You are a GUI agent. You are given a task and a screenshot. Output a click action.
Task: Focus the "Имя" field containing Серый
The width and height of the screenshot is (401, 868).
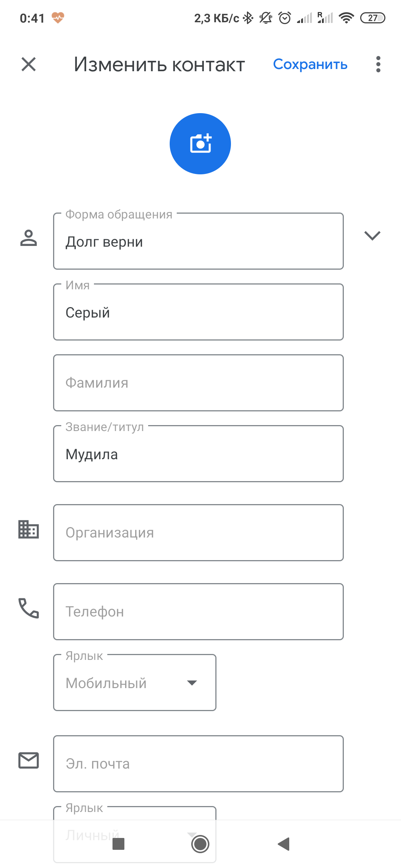pyautogui.click(x=198, y=312)
